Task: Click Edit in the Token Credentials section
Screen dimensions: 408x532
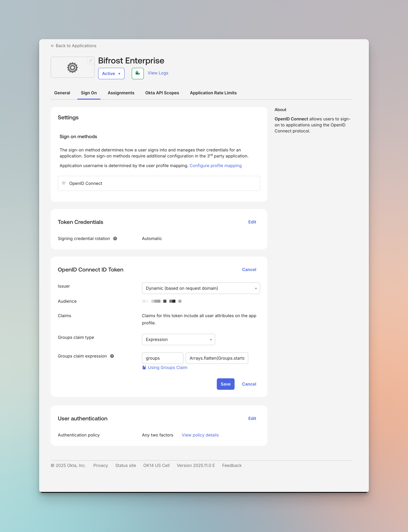Action: click(x=252, y=222)
